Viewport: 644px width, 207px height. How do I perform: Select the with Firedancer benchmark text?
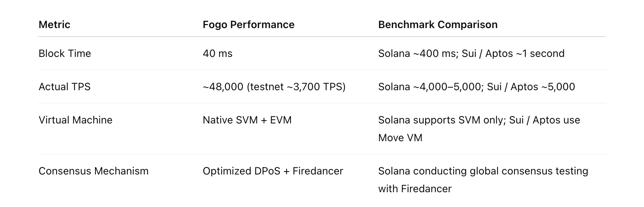coord(415,189)
